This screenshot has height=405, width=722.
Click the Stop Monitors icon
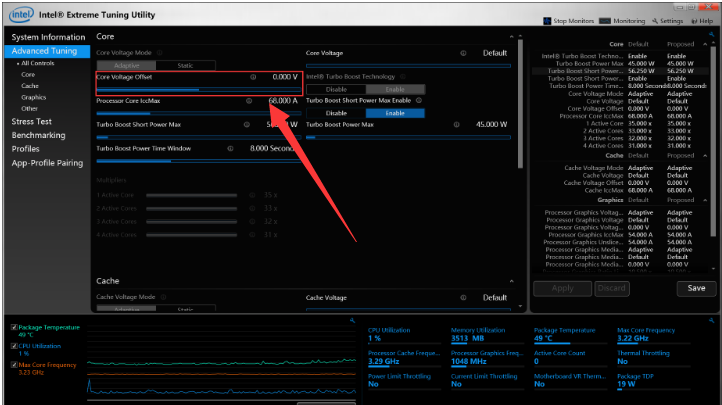[x=547, y=21]
